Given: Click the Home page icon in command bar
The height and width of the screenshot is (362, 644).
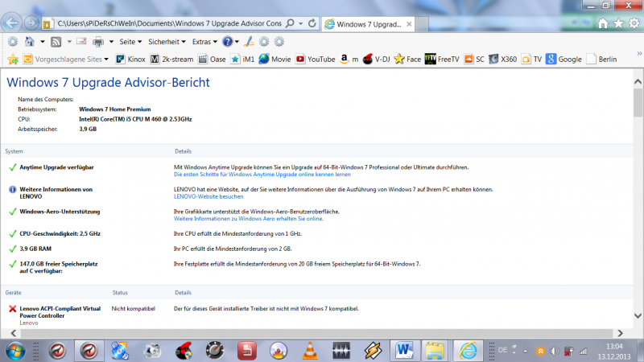Looking at the screenshot, I should pyautogui.click(x=30, y=42).
